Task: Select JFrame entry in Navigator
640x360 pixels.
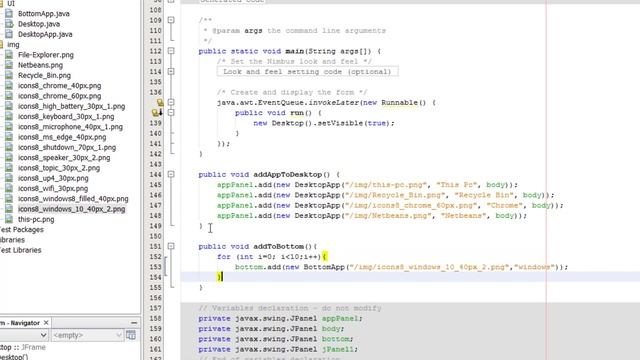Action: [23, 347]
